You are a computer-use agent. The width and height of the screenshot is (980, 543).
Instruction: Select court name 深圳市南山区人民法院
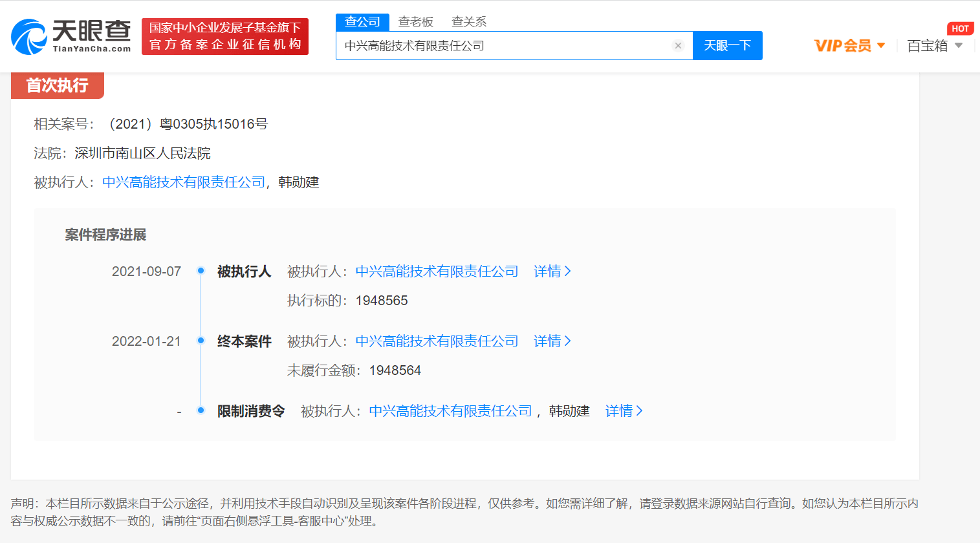click(142, 153)
